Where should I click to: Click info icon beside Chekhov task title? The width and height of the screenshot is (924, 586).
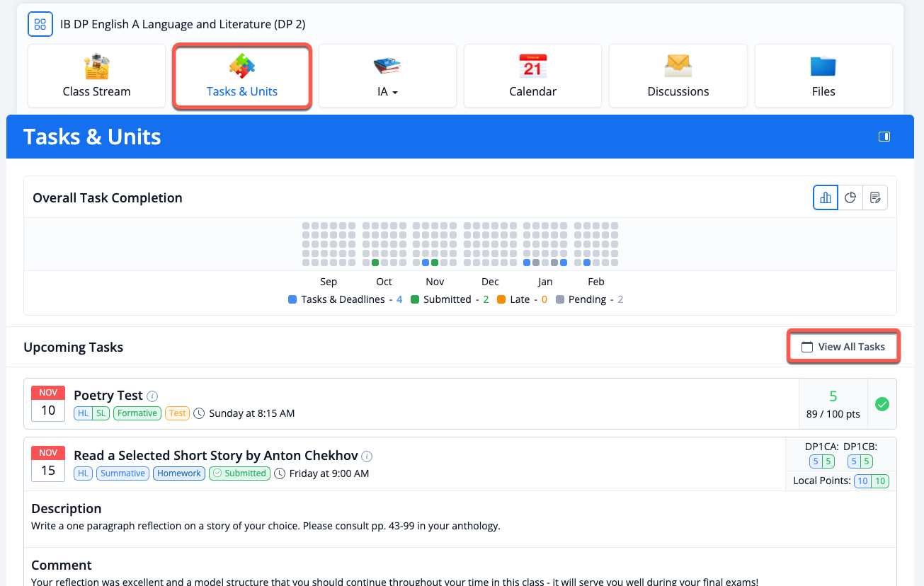point(367,456)
